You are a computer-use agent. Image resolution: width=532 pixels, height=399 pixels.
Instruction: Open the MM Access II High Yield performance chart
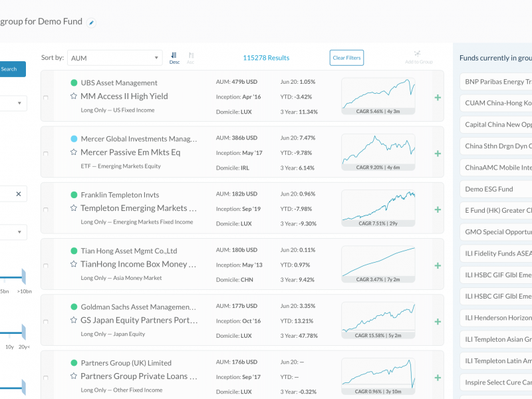[378, 96]
